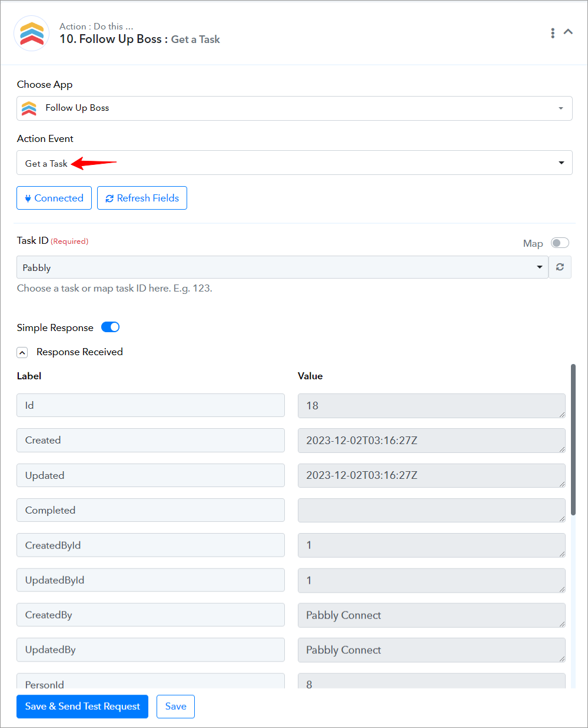The image size is (588, 728).
Task: Click the UpdatedBy label field
Action: [x=151, y=650]
